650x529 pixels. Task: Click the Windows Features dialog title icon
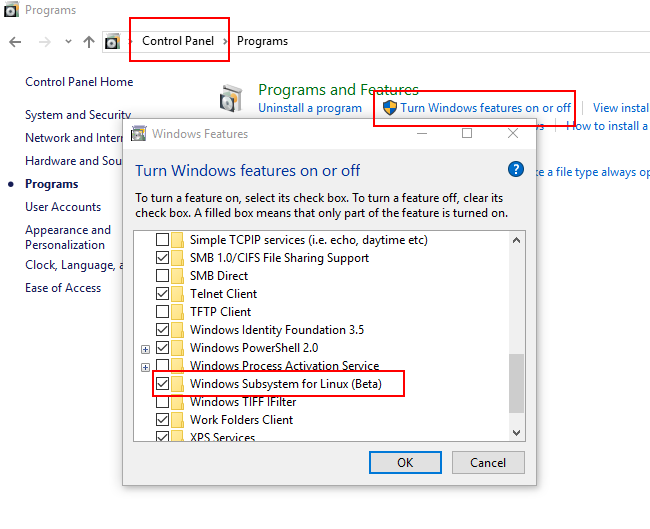pyautogui.click(x=139, y=134)
